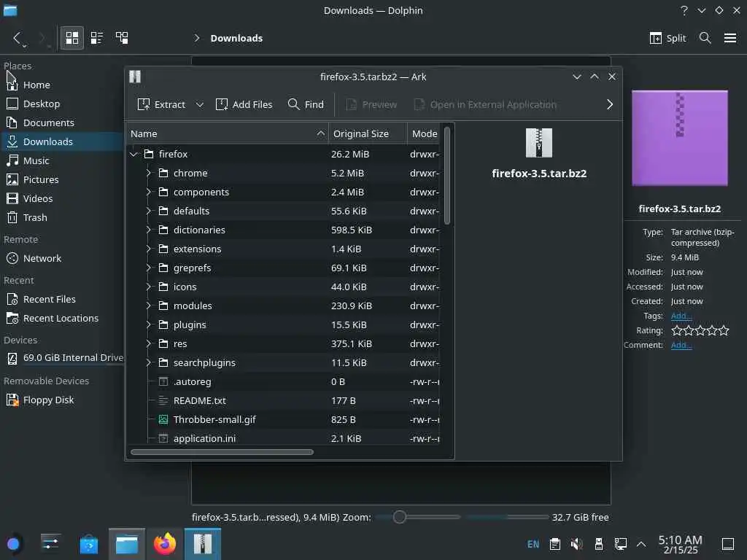Click the Split view button in Dolphin
This screenshot has width=747, height=560.
pyautogui.click(x=667, y=38)
